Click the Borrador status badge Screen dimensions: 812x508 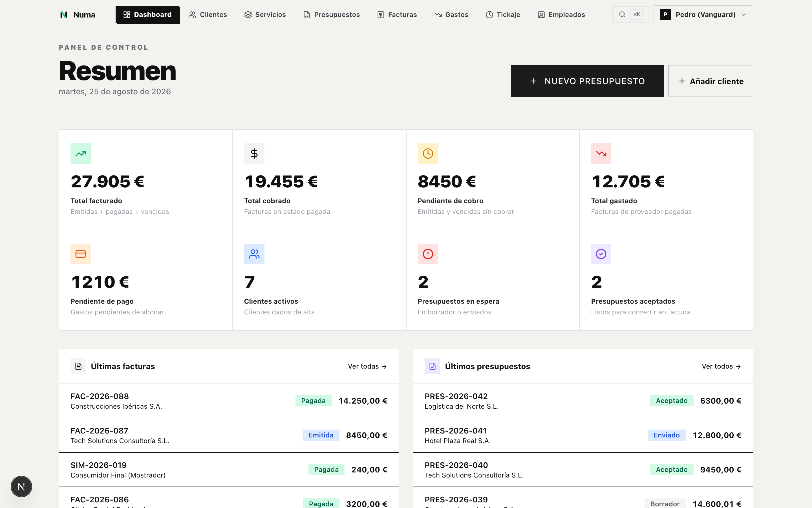(665, 504)
